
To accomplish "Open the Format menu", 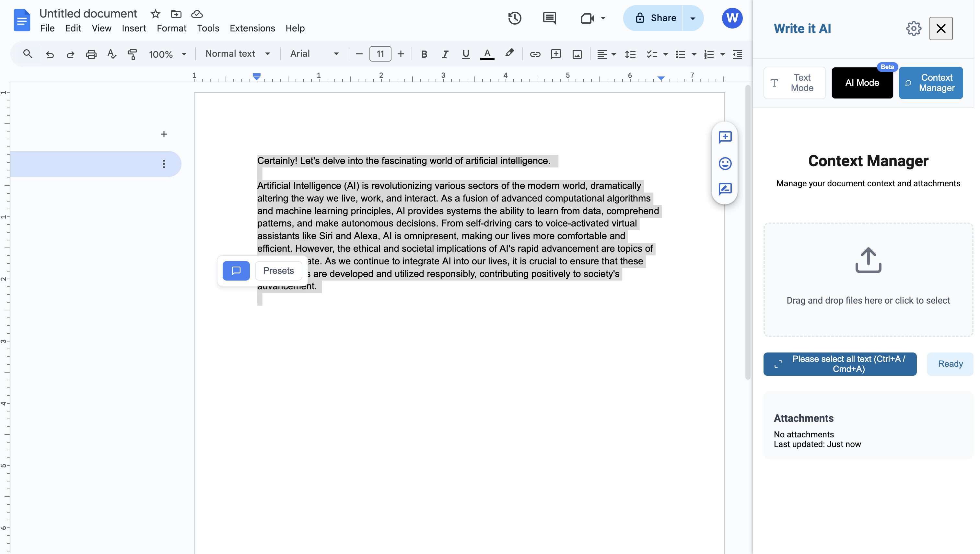I will point(172,28).
